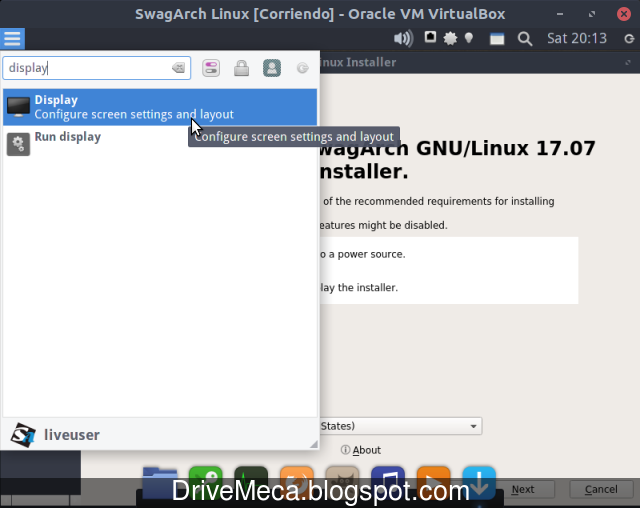
Task: Click the Display monitor icon
Action: (18, 107)
